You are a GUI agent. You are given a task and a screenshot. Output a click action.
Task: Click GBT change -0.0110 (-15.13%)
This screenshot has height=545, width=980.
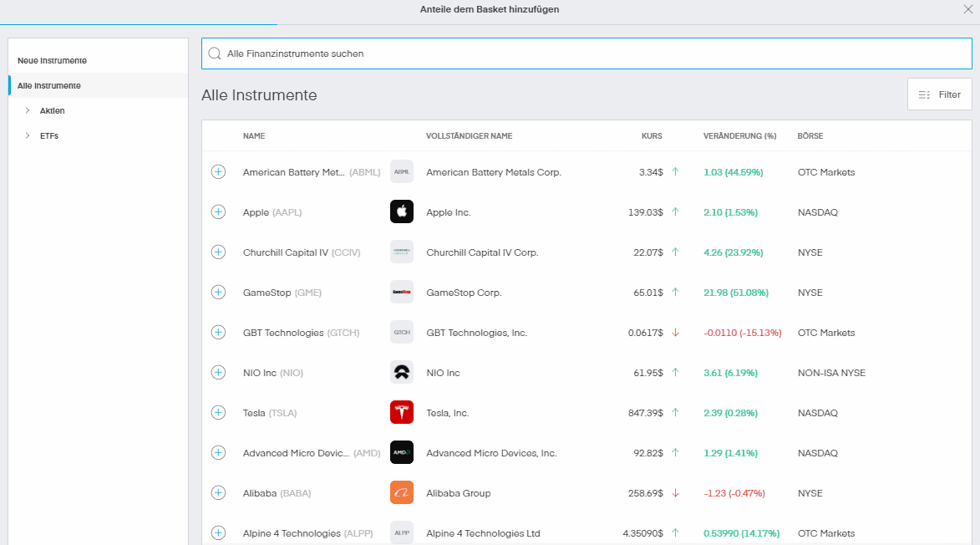(x=743, y=333)
